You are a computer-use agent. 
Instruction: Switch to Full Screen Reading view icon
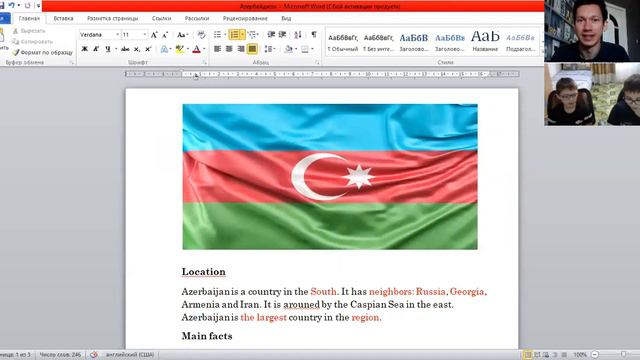pyautogui.click(x=537, y=355)
